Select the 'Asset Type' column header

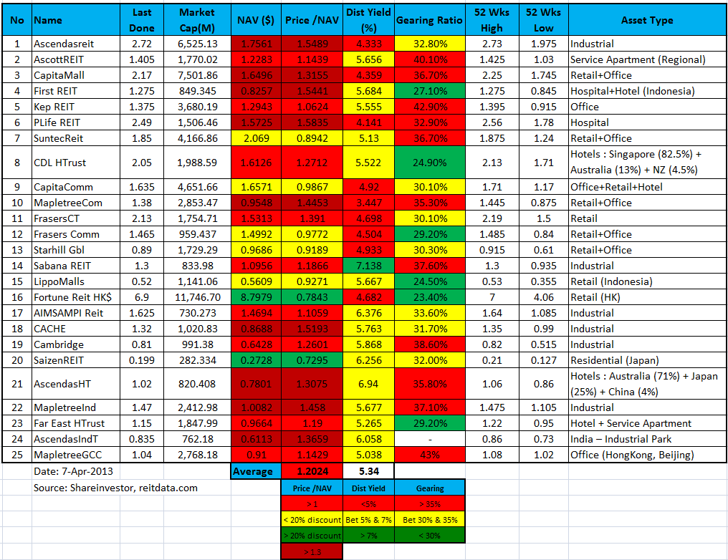point(647,20)
